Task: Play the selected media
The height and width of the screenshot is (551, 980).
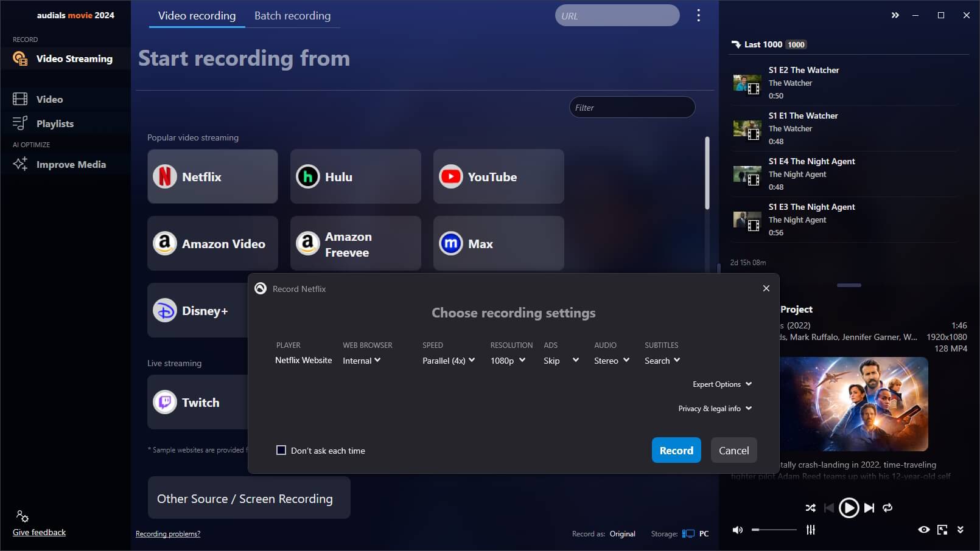Action: tap(849, 507)
